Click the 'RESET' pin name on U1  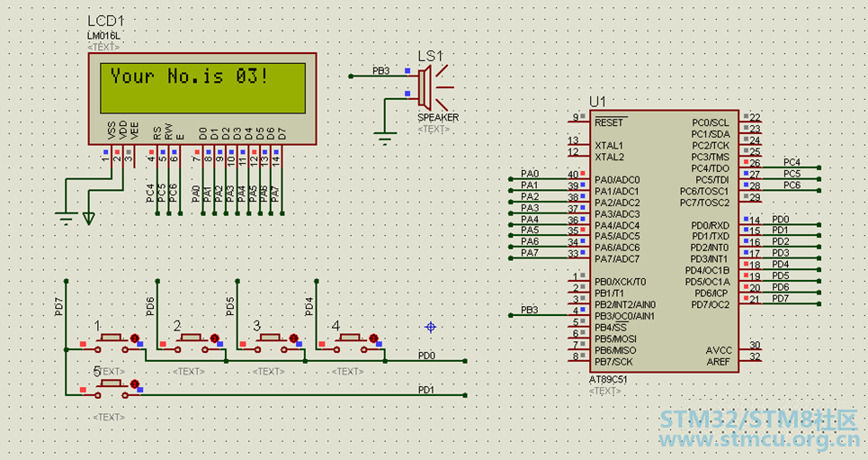[608, 123]
